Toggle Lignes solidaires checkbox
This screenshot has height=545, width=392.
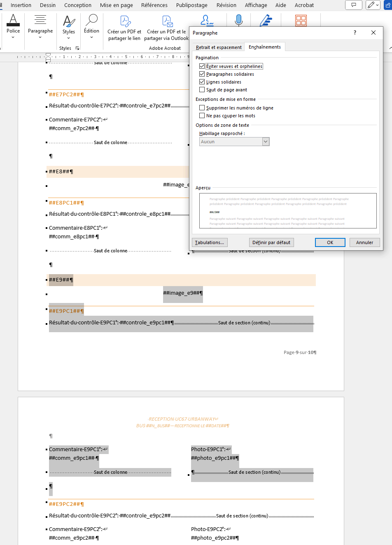[202, 82]
